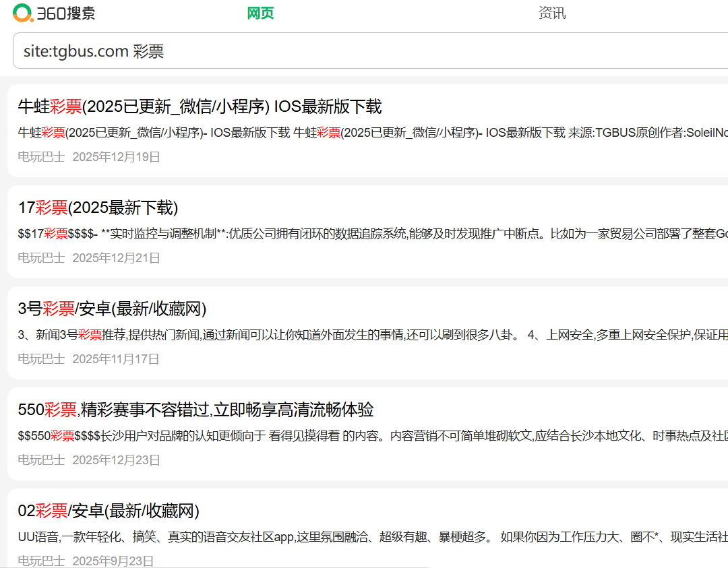Click 电玩巴士 source dated 2025年12月21日
Image resolution: width=728 pixels, height=568 pixels.
pos(41,258)
